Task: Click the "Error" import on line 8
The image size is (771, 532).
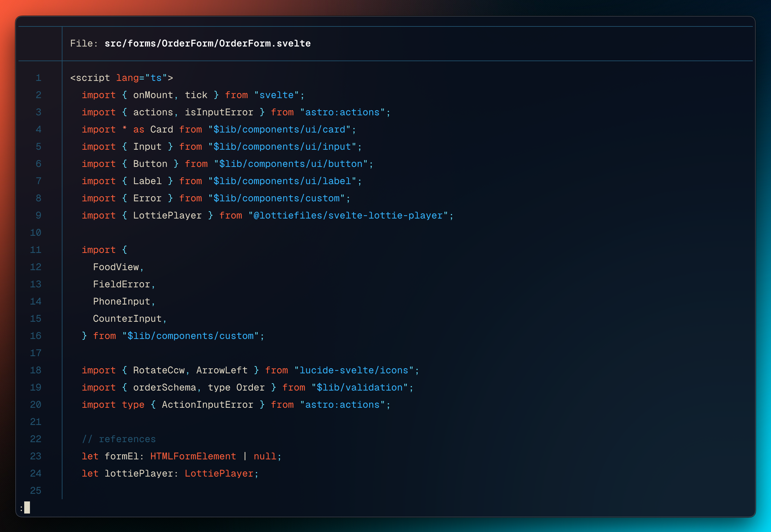Action: [x=147, y=198]
